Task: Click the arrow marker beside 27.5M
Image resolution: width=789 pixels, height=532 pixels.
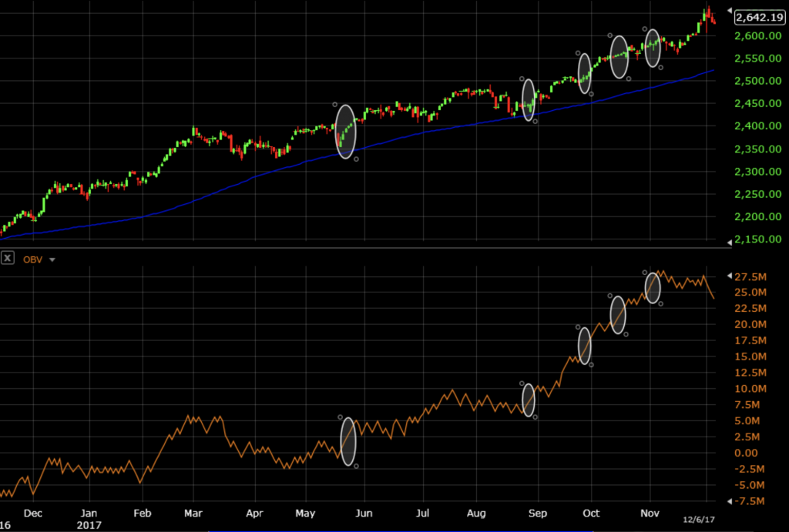Action: 730,276
